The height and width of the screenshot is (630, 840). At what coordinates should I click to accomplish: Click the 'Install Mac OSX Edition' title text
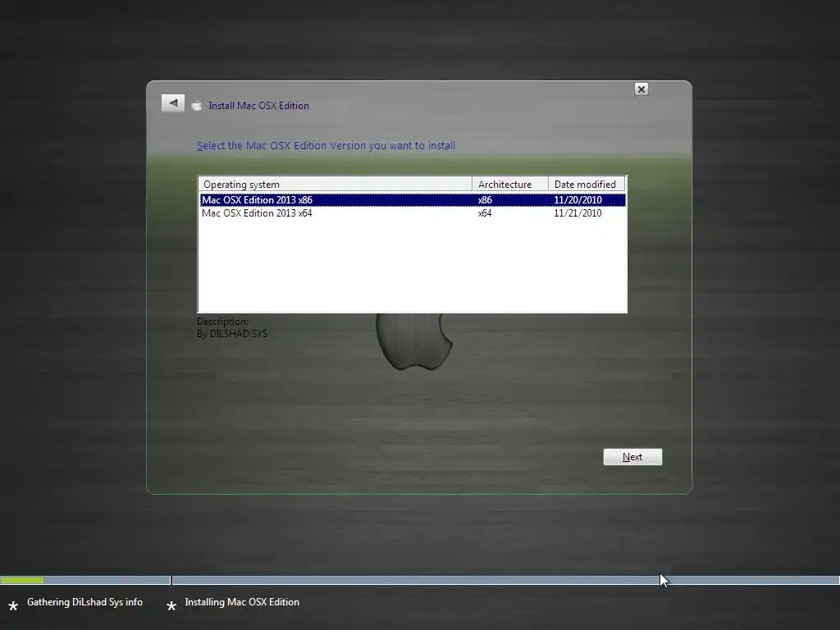click(258, 106)
